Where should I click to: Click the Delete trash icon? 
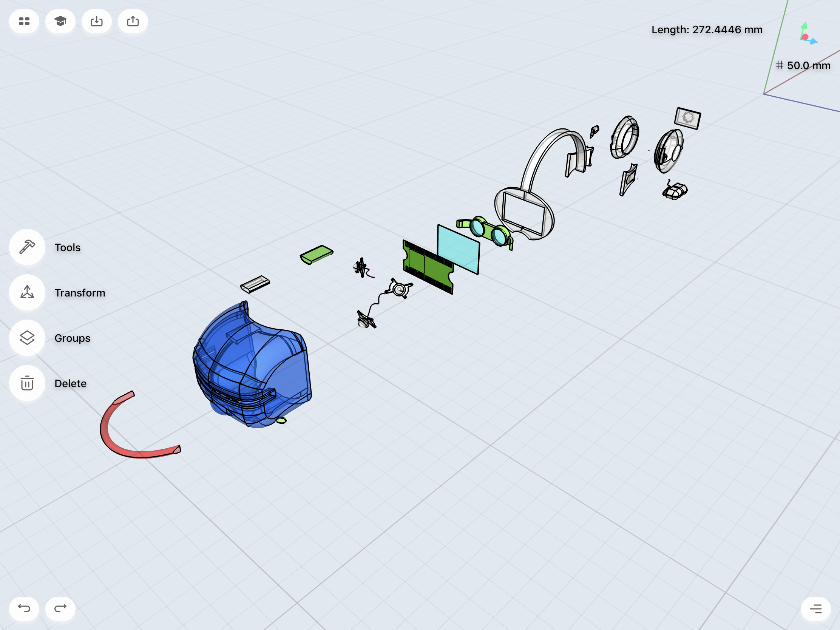pos(27,383)
